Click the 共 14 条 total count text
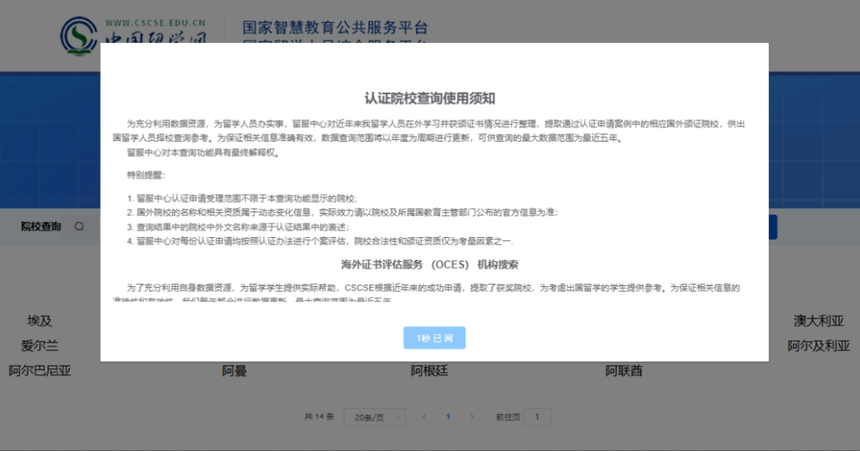860x451 pixels. 319,417
